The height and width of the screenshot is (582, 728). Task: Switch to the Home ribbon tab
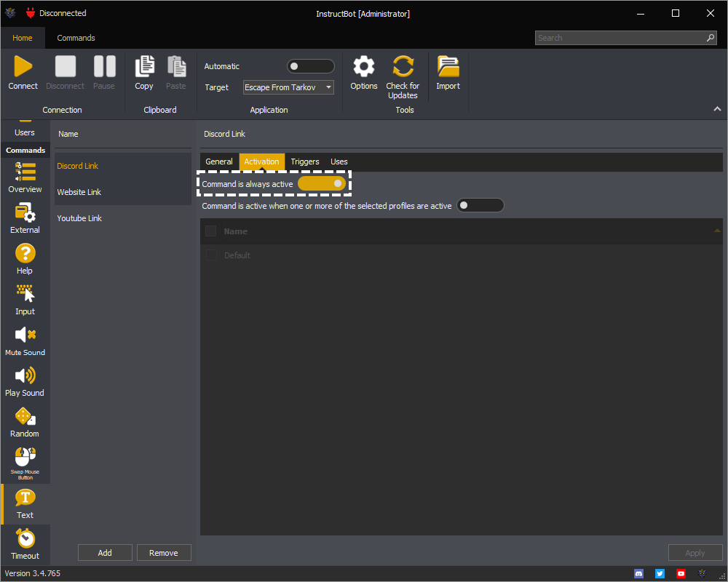[x=23, y=38]
